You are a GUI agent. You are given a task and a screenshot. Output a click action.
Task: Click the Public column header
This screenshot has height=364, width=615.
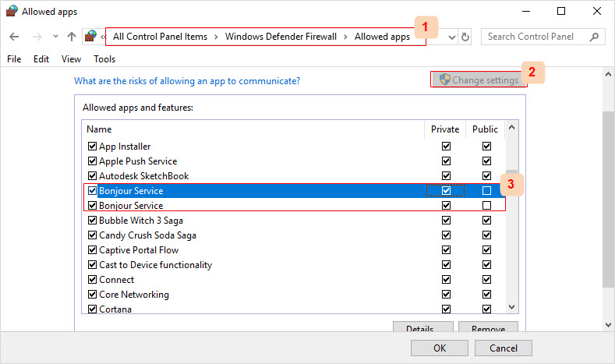click(485, 129)
